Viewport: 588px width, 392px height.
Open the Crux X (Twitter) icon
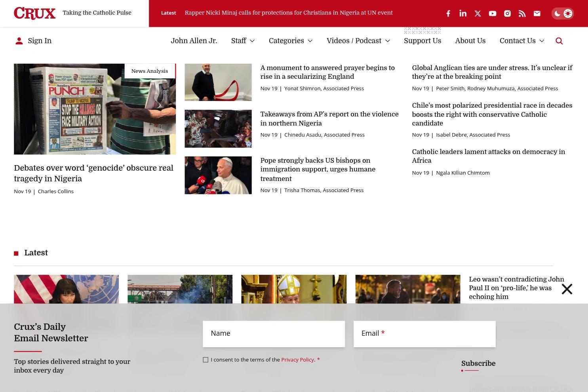[x=478, y=13]
